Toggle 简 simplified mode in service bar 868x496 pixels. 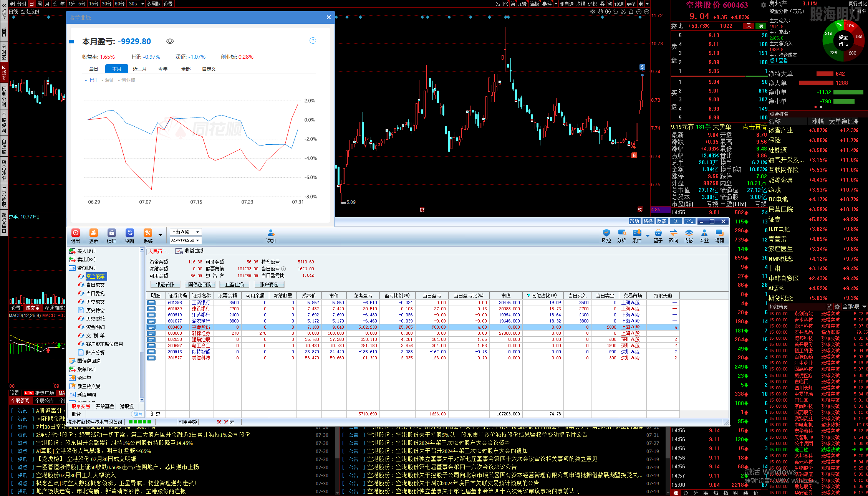(x=137, y=414)
